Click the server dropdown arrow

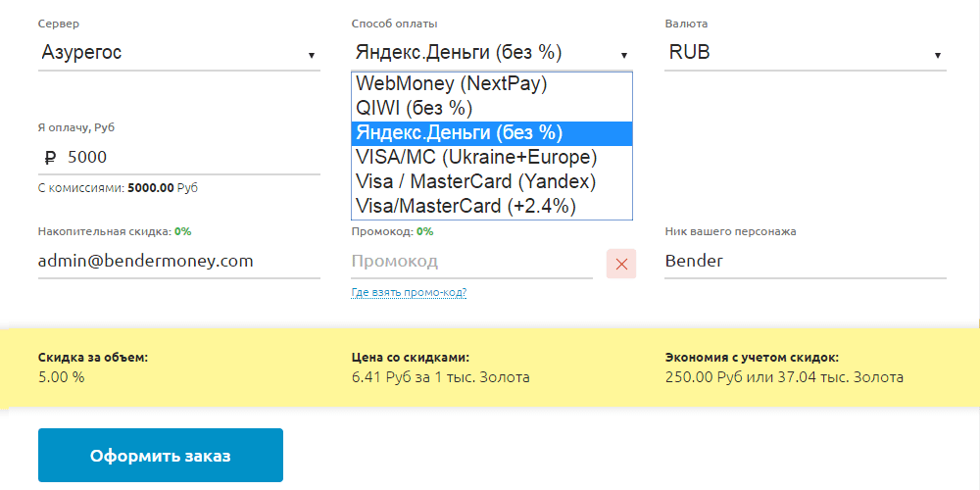coord(311,55)
